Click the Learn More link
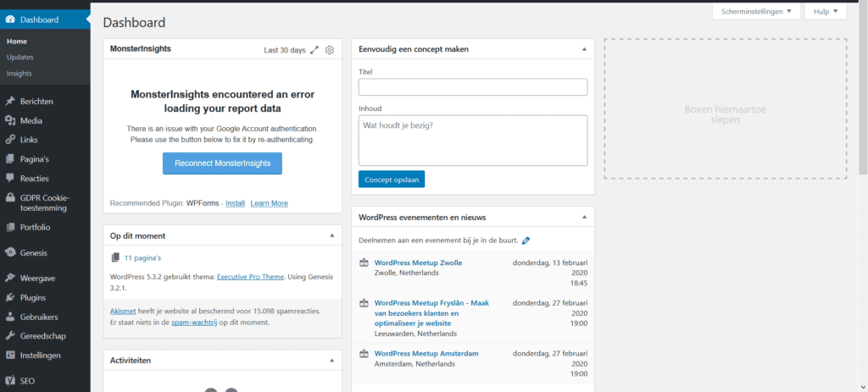 coord(269,203)
